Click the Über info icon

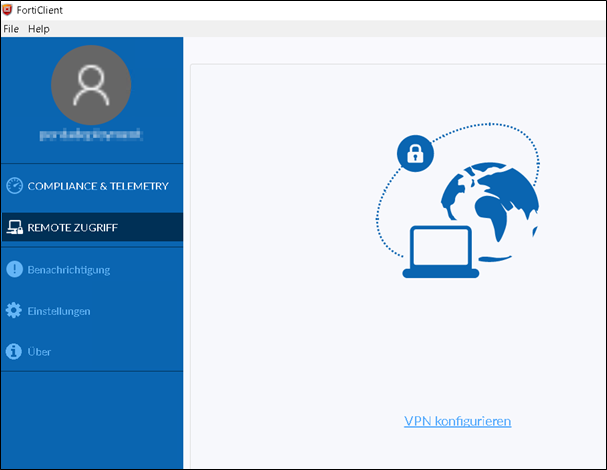point(14,352)
